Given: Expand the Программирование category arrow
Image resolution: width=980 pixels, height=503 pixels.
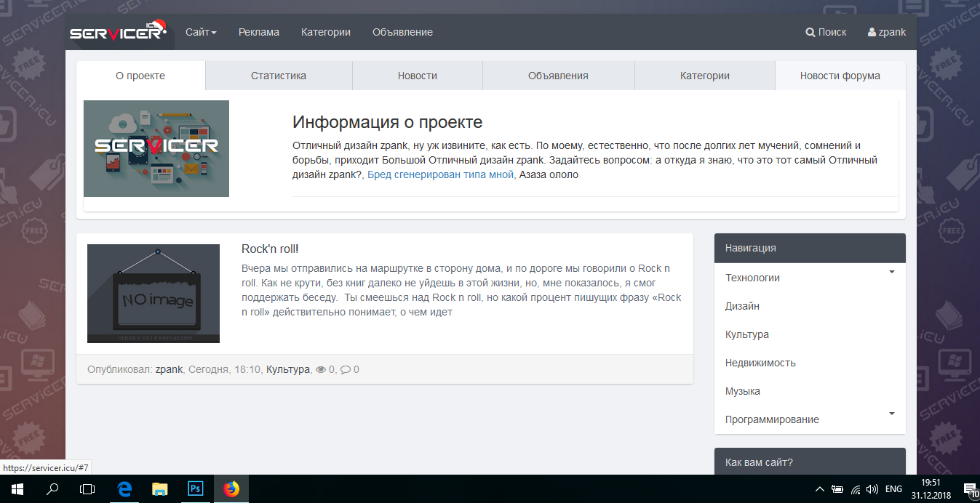Looking at the screenshot, I should click(x=891, y=414).
